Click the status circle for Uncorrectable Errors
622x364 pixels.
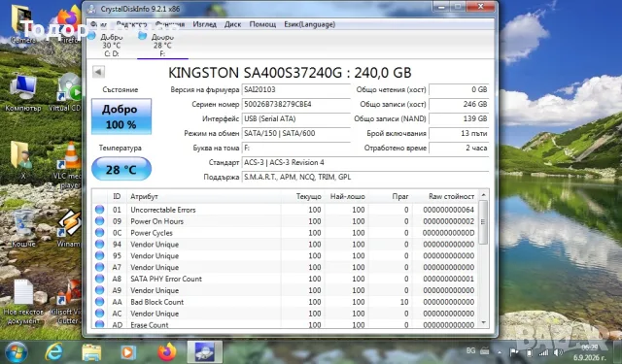(x=99, y=210)
